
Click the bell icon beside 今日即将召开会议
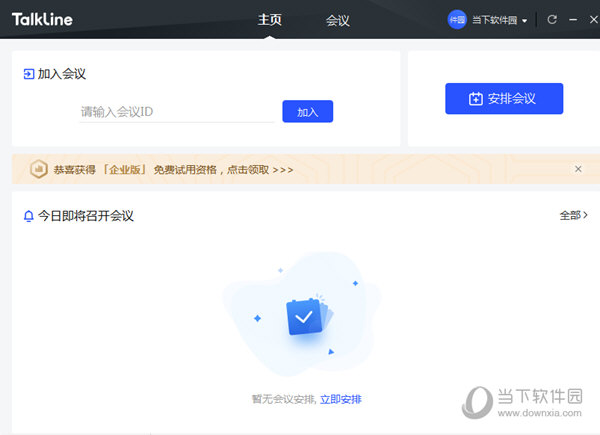pos(29,216)
